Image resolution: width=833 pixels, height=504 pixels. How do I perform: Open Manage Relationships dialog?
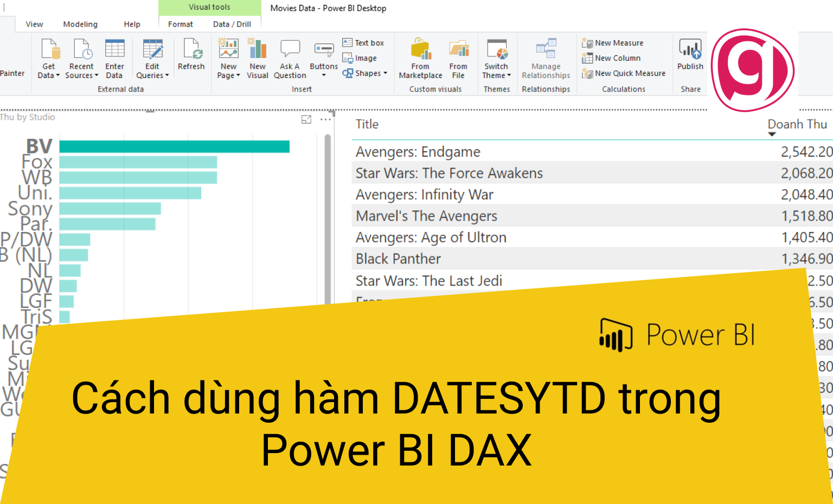[x=546, y=59]
